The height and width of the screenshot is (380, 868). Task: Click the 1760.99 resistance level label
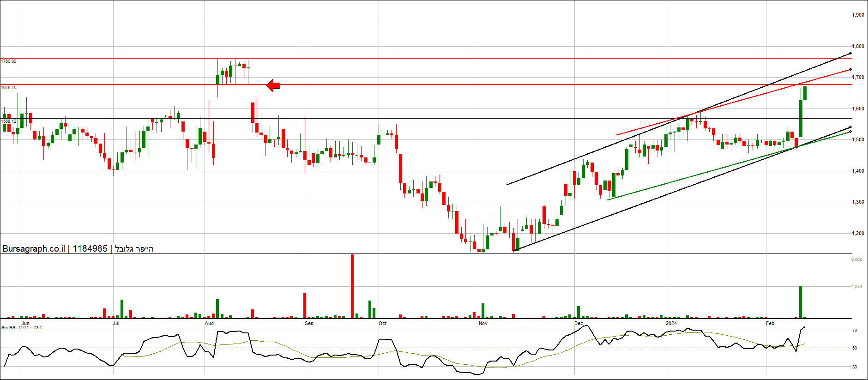pos(9,61)
